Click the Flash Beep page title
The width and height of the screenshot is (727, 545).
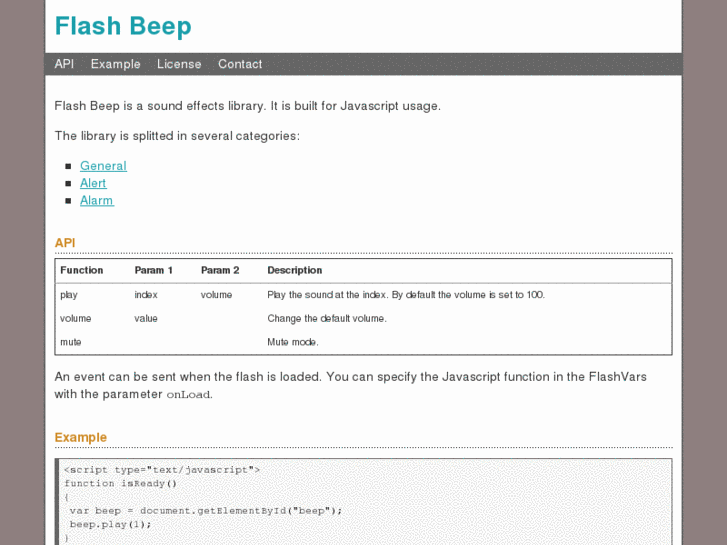coord(123,26)
